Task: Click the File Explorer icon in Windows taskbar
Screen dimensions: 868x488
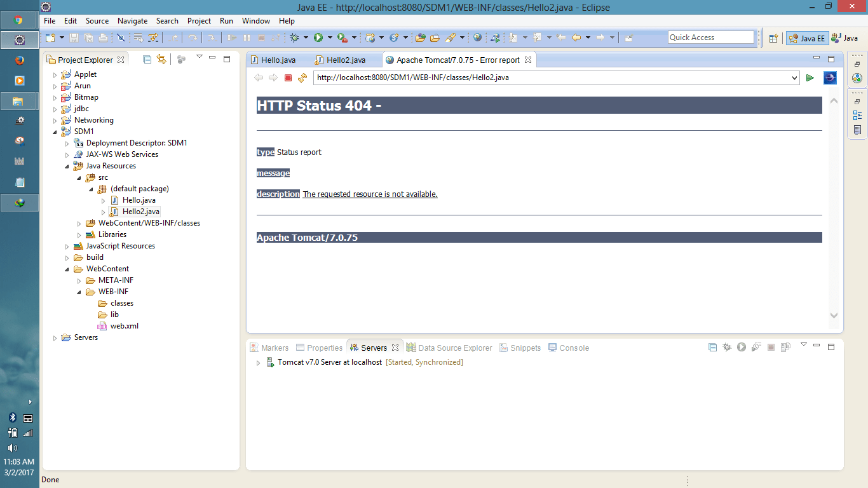Action: [x=19, y=101]
